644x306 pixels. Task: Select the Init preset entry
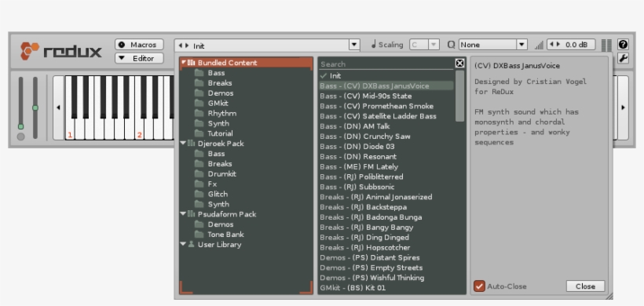click(386, 76)
